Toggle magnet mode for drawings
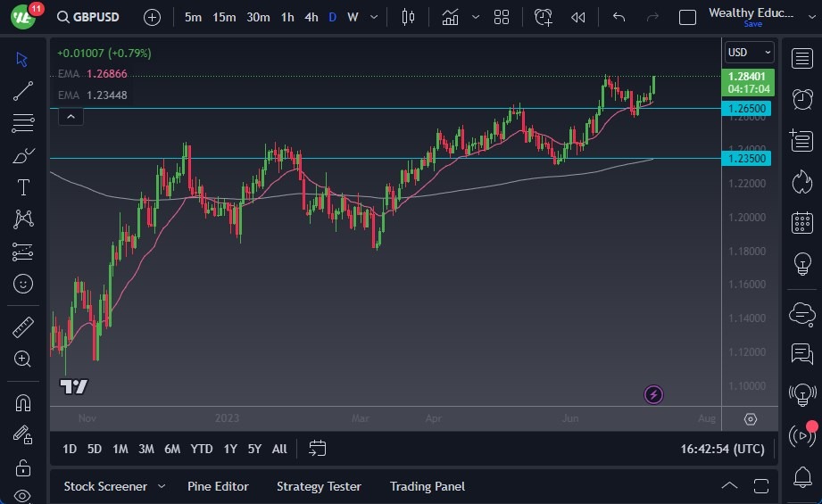822x504 pixels. [23, 402]
